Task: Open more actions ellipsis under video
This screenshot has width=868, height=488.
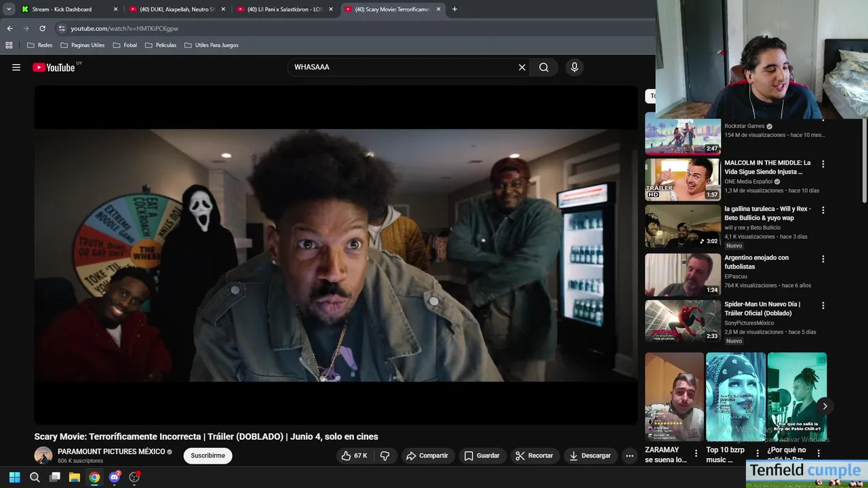Action: pos(629,455)
